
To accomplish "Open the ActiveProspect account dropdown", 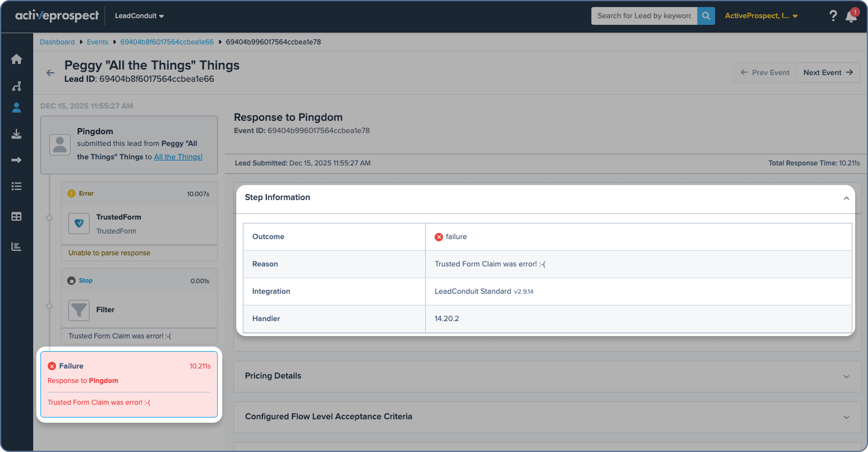I will [761, 16].
